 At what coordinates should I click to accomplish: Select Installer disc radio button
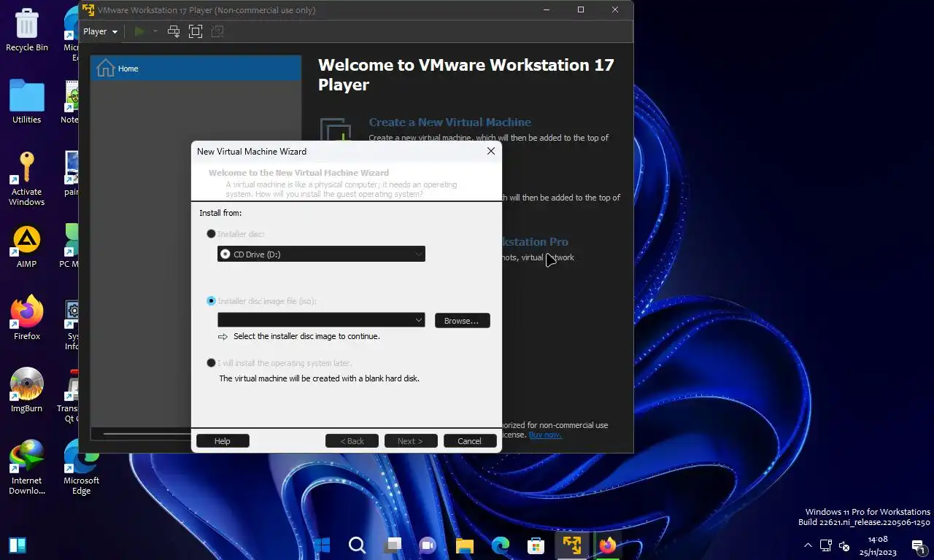pyautogui.click(x=212, y=234)
